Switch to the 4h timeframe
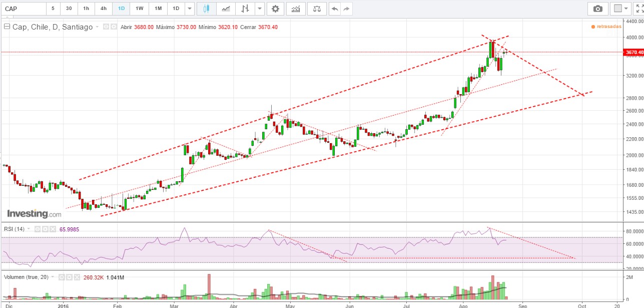 click(103, 9)
